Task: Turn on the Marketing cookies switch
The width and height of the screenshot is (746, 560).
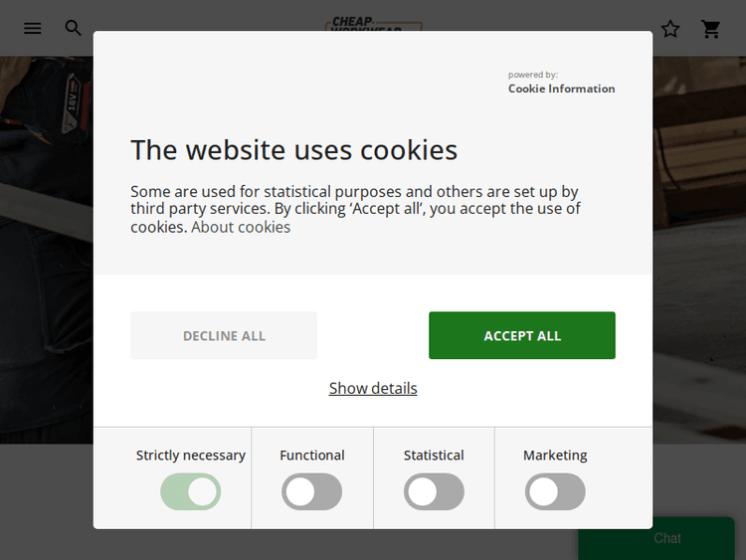Action: pos(555,491)
